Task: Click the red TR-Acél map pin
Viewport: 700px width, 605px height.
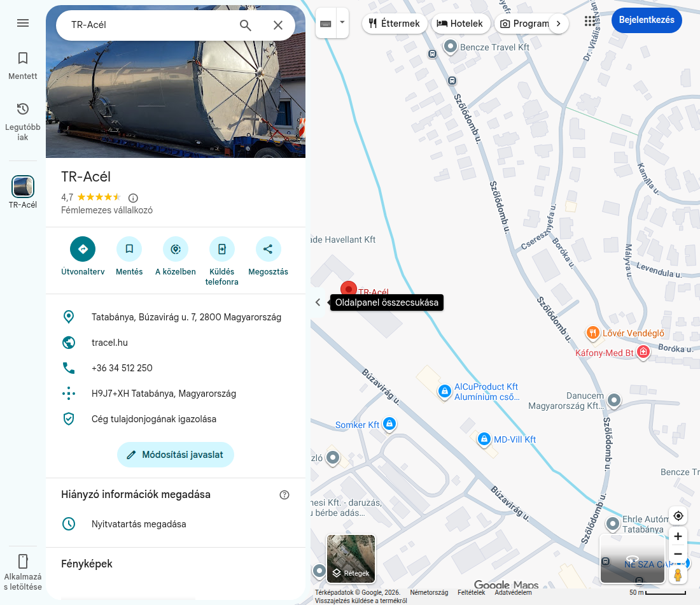Action: pyautogui.click(x=348, y=289)
